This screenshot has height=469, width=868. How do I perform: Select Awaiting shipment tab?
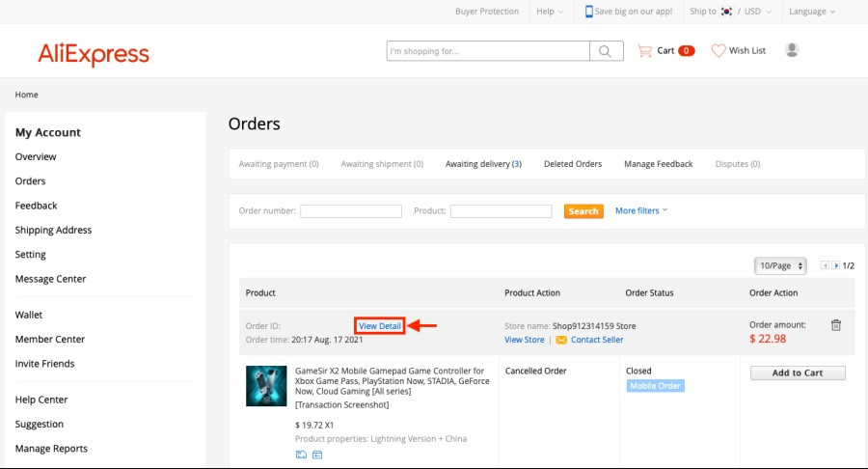(382, 164)
